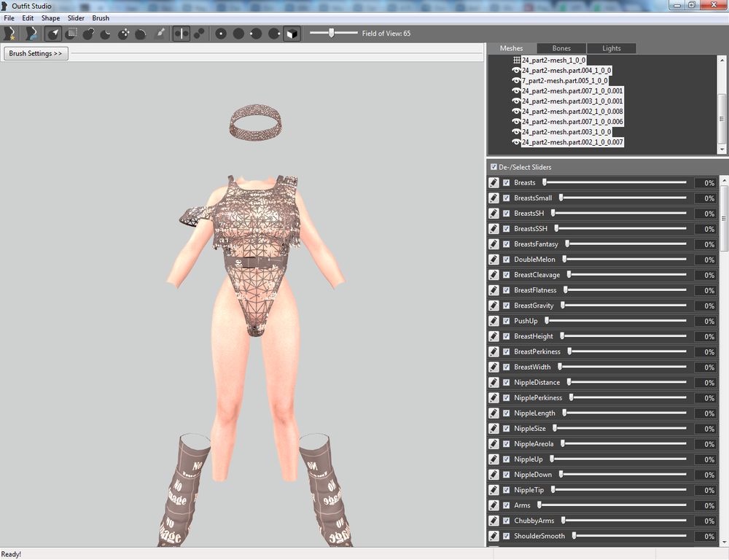Hide mesh 24_part2-mesh.part.004_1_0_0 with eye
The width and height of the screenshot is (729, 560).
pos(516,70)
